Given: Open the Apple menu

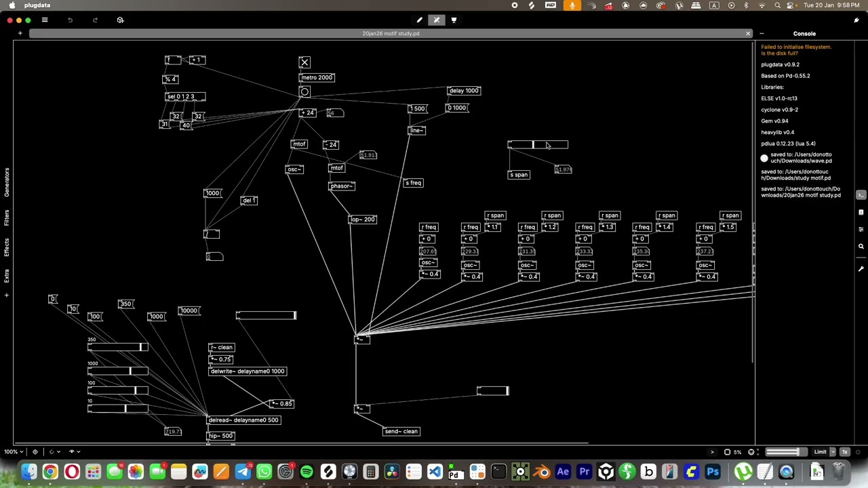Looking at the screenshot, I should [12, 5].
